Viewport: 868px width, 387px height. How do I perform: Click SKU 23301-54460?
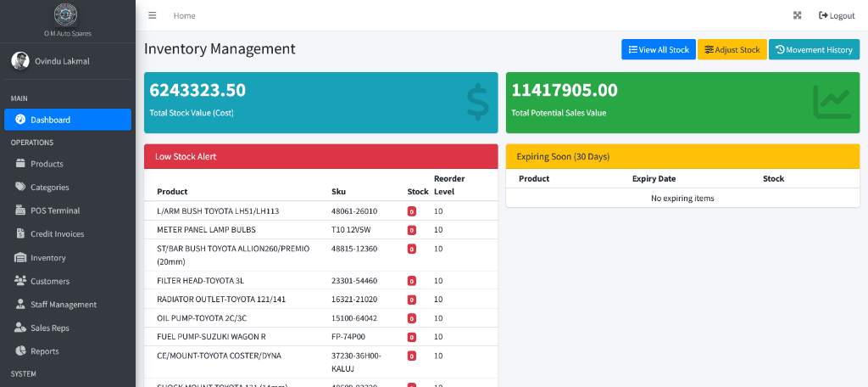354,281
